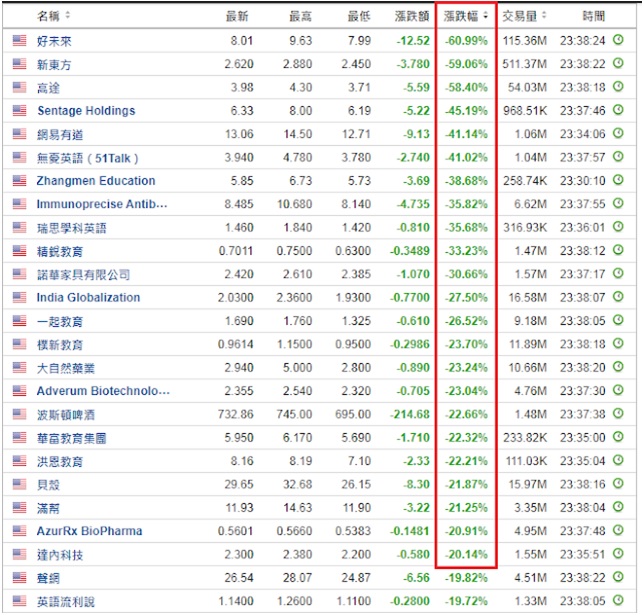Click the -60.99% change value
The width and height of the screenshot is (644, 615).
[466, 41]
